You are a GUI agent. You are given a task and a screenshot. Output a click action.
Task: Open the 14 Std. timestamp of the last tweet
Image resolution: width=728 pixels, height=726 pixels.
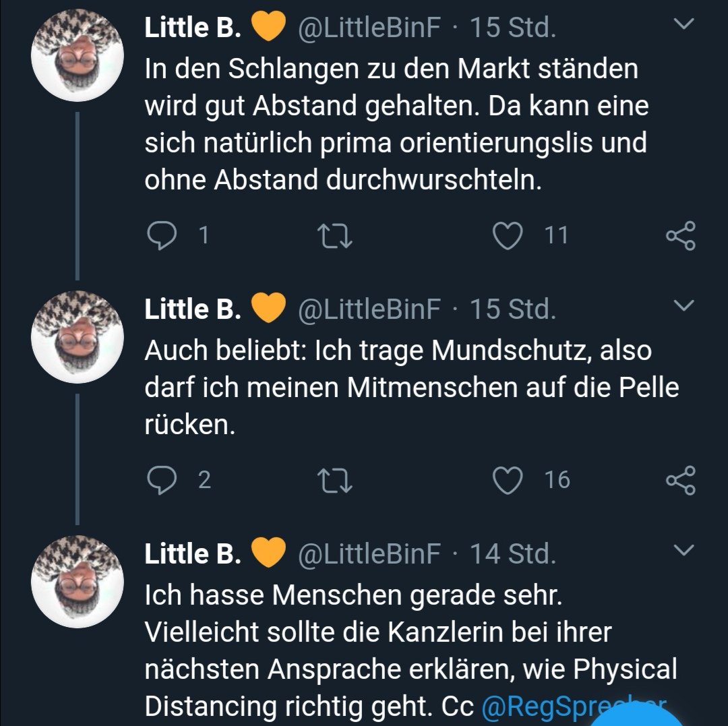tap(513, 554)
